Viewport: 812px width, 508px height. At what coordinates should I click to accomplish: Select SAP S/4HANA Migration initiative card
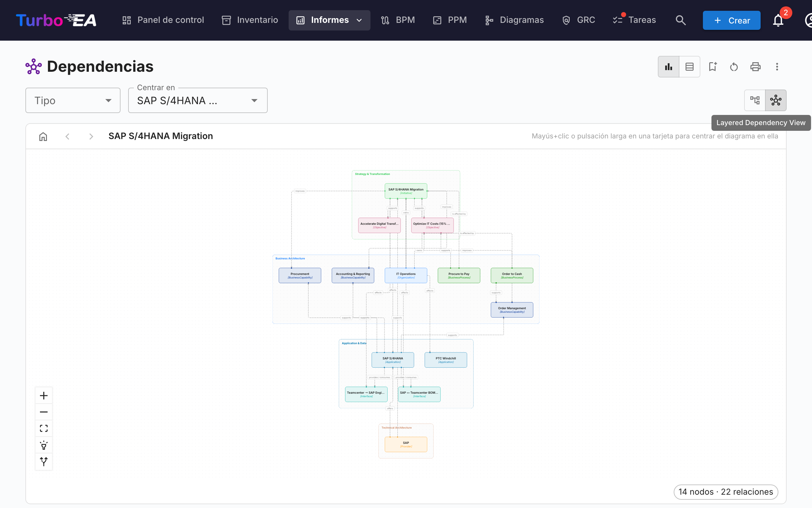click(406, 191)
